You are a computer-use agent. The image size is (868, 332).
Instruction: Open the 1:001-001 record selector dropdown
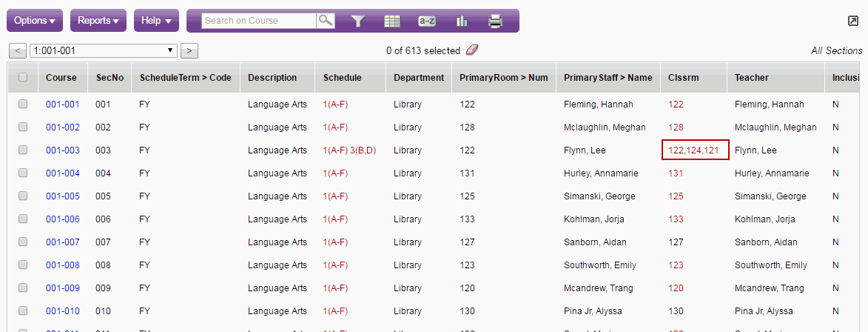pyautogui.click(x=104, y=51)
